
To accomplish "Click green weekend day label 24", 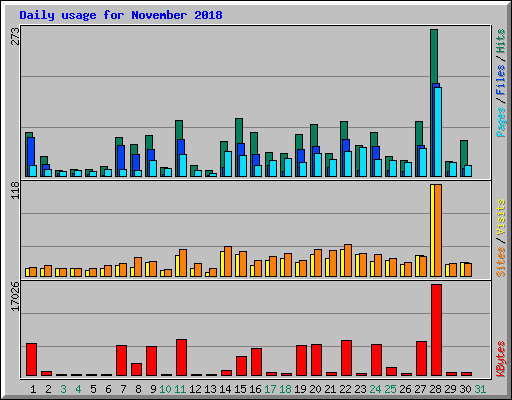I will pyautogui.click(x=375, y=389).
